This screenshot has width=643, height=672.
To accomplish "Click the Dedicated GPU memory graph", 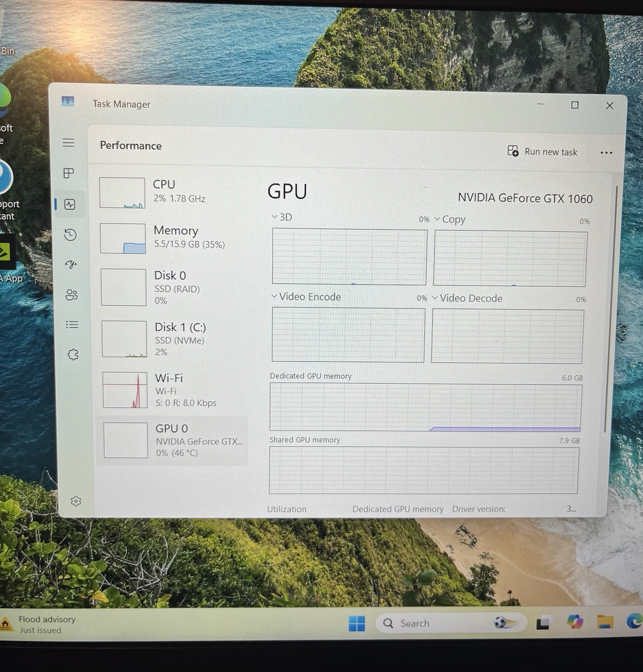I will 425,407.
